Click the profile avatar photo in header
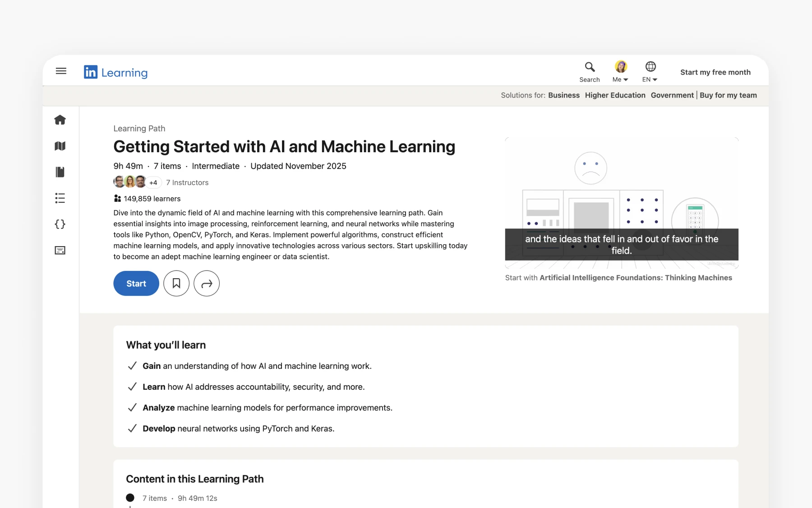 [621, 66]
